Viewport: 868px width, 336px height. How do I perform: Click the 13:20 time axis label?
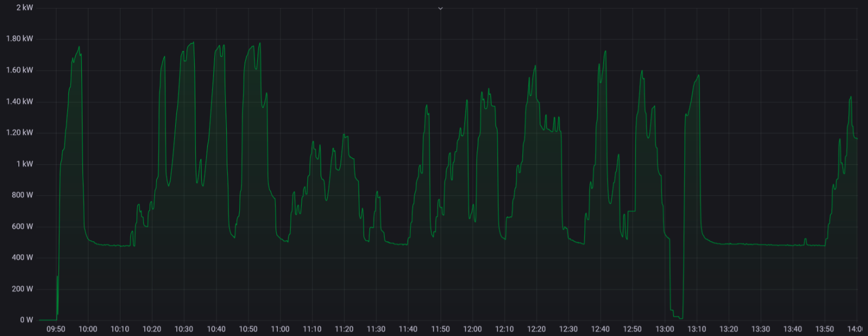pyautogui.click(x=729, y=329)
